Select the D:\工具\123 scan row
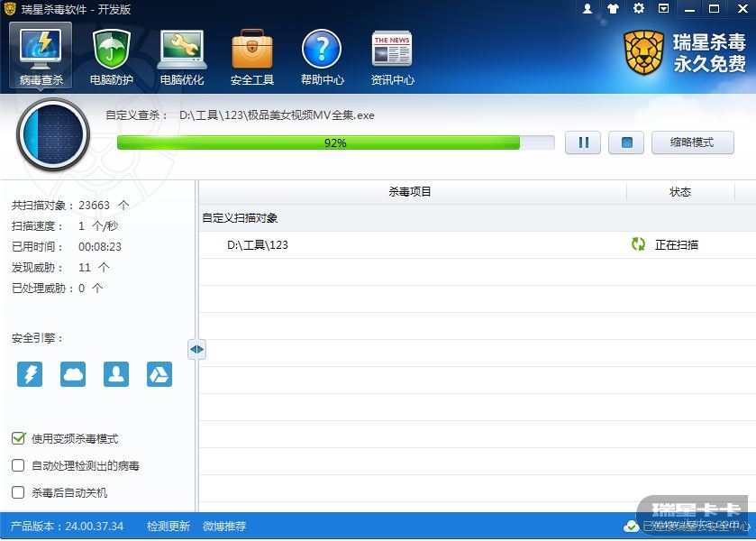Screen dimensions: 756x541 click(x=478, y=244)
